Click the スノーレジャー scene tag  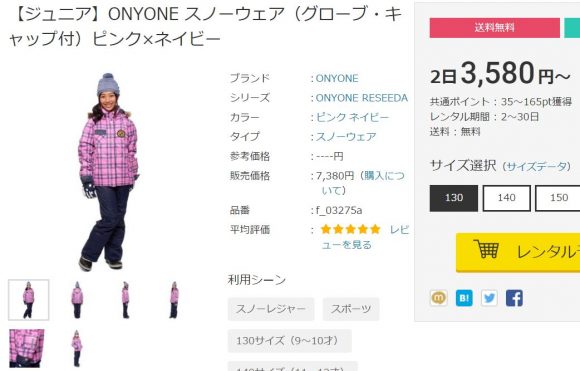click(x=271, y=309)
